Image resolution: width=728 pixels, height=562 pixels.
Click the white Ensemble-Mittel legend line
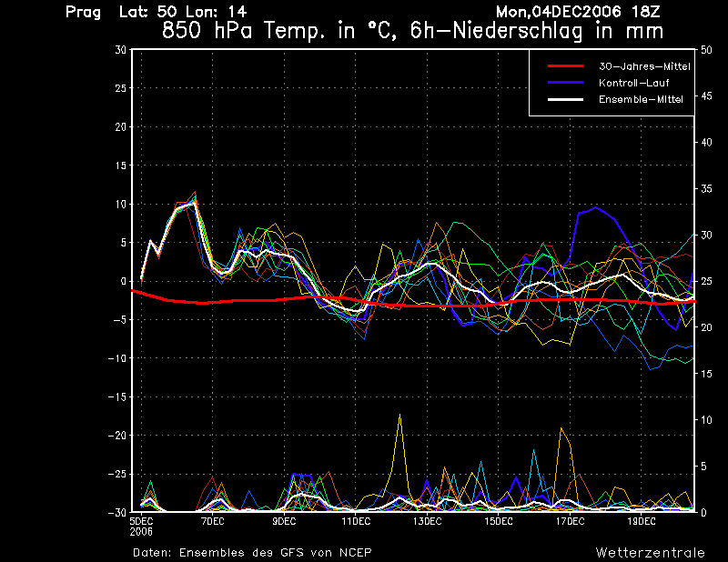tap(565, 99)
